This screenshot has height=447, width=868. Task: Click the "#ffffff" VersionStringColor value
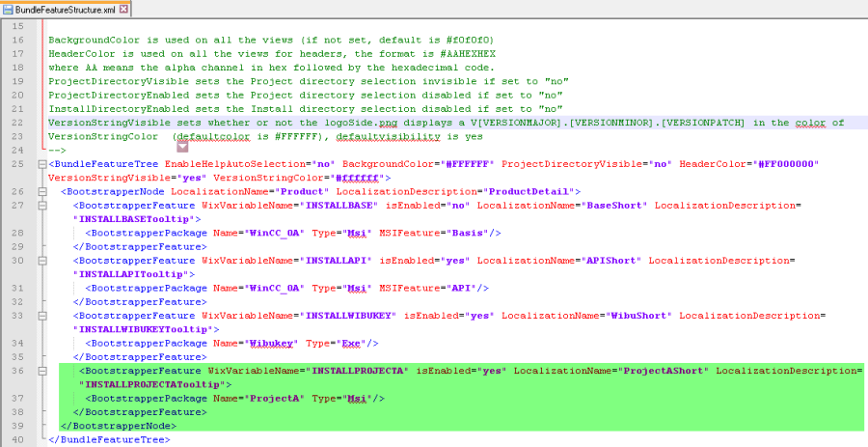(357, 178)
